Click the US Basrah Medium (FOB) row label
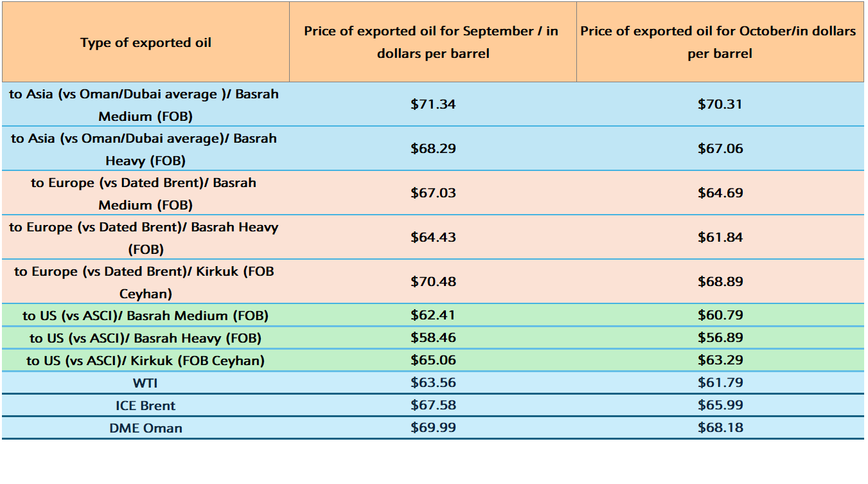Image resolution: width=868 pixels, height=484 pixels. tap(145, 316)
